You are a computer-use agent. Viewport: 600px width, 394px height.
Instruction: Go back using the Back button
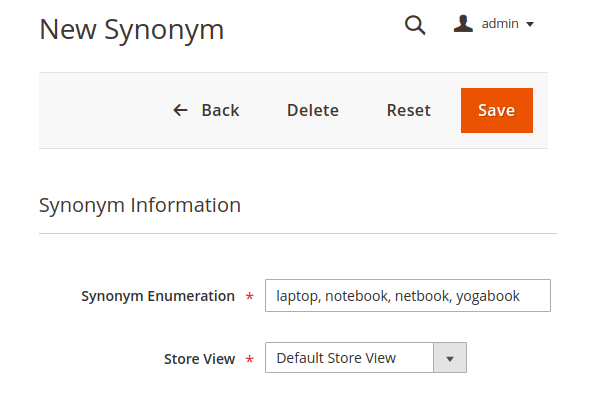tap(207, 111)
